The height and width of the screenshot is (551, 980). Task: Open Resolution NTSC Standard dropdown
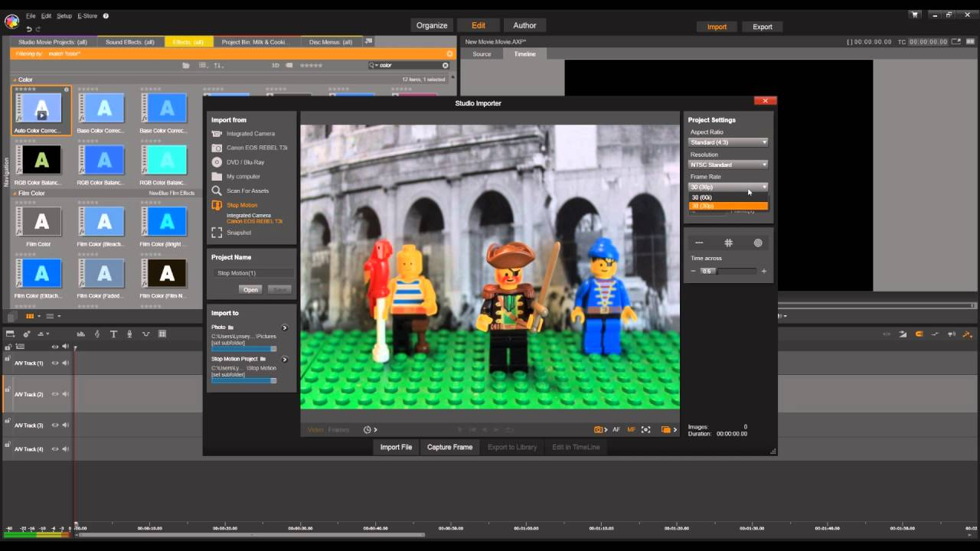pos(728,165)
